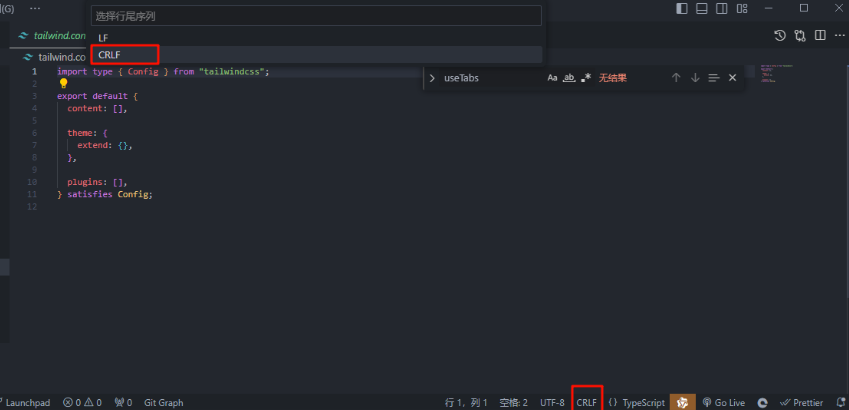The width and height of the screenshot is (849, 410).
Task: Minimize the VS Code window
Action: 769,8
